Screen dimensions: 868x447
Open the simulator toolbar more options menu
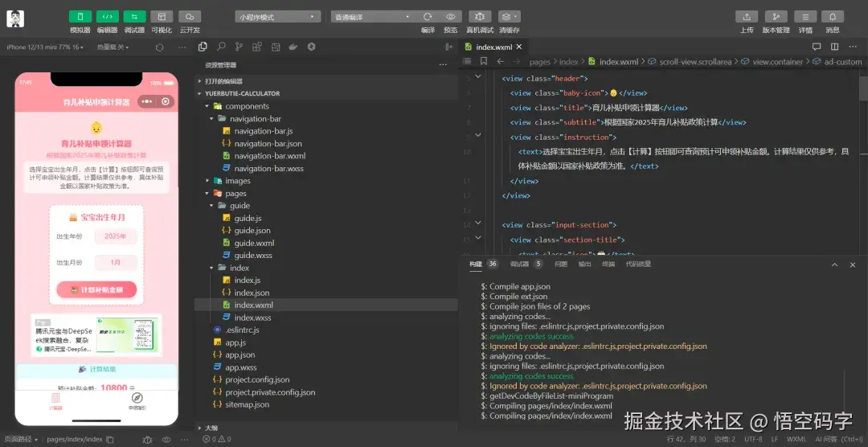click(x=182, y=47)
